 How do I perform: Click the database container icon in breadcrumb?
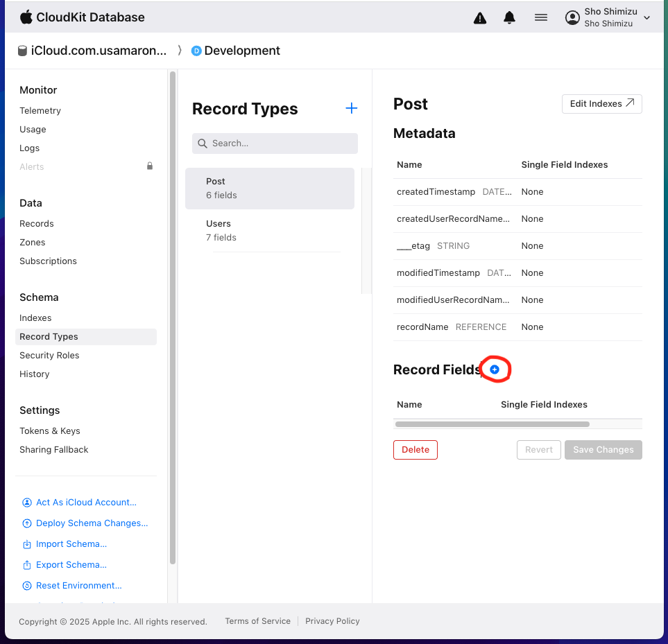coord(22,51)
